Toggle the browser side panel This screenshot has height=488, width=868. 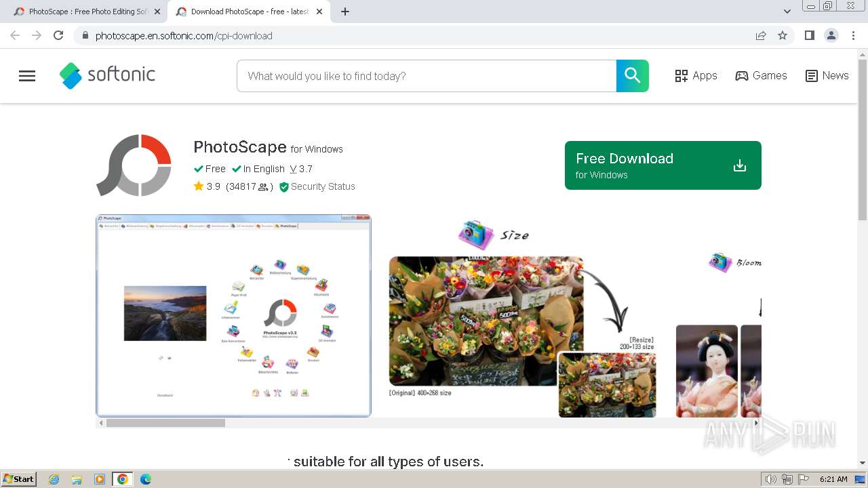click(809, 35)
